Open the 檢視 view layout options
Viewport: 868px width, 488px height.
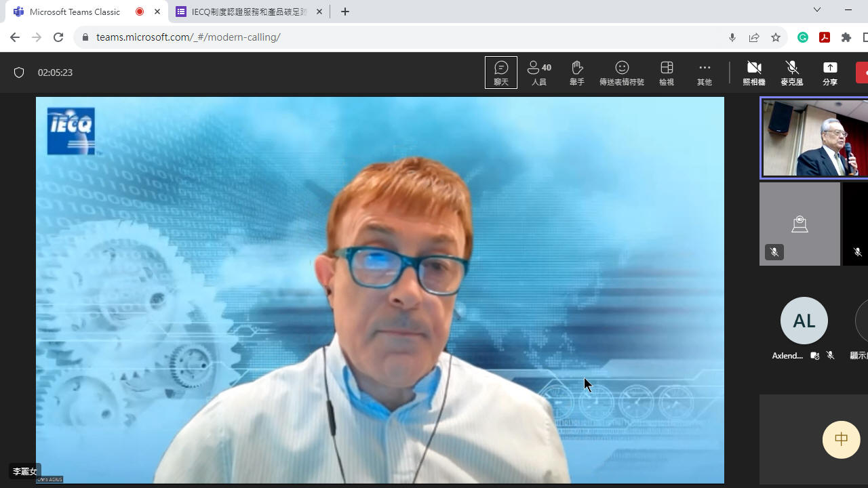click(x=667, y=73)
